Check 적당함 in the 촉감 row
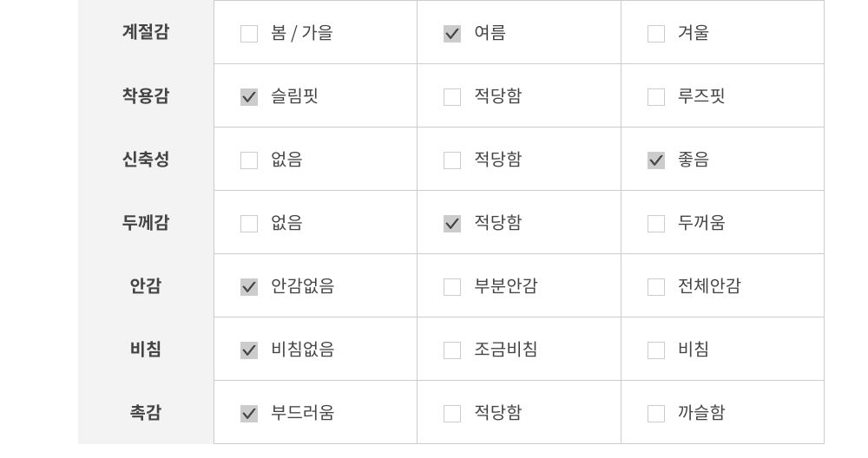The width and height of the screenshot is (868, 458). click(x=452, y=414)
